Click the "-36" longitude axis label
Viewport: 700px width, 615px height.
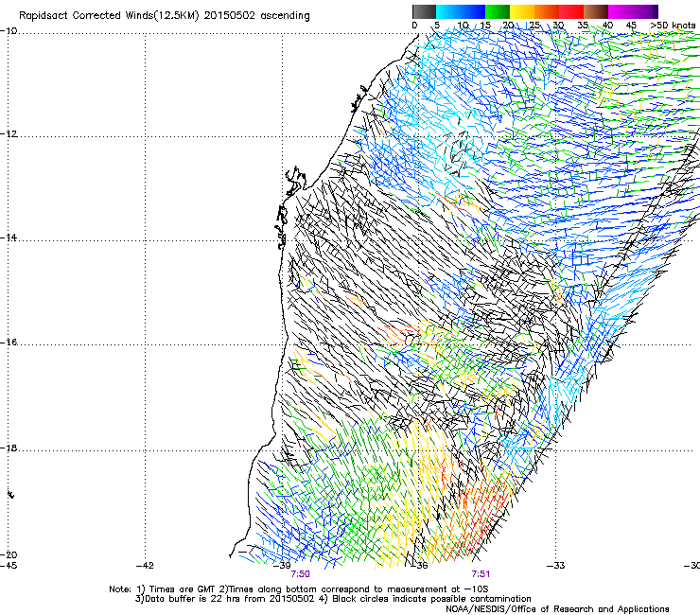(x=419, y=566)
